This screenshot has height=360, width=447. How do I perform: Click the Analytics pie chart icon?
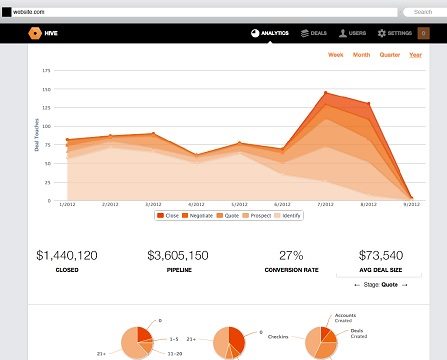(x=255, y=33)
